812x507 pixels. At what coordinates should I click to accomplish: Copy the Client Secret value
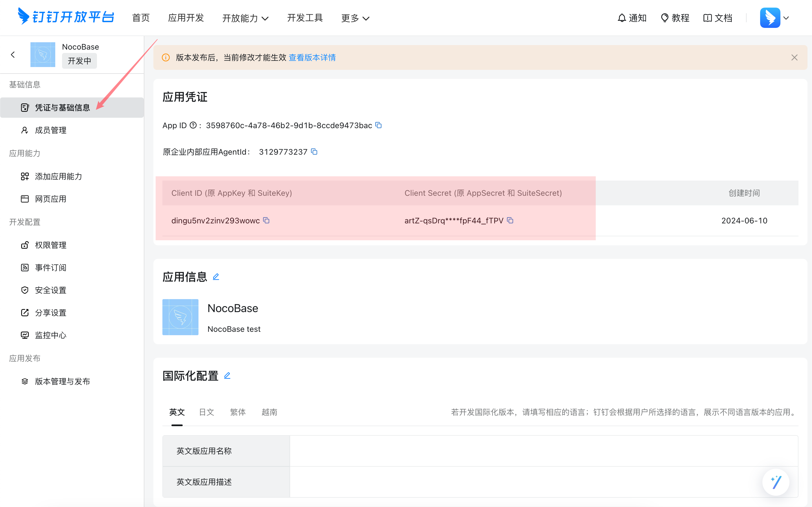point(510,220)
